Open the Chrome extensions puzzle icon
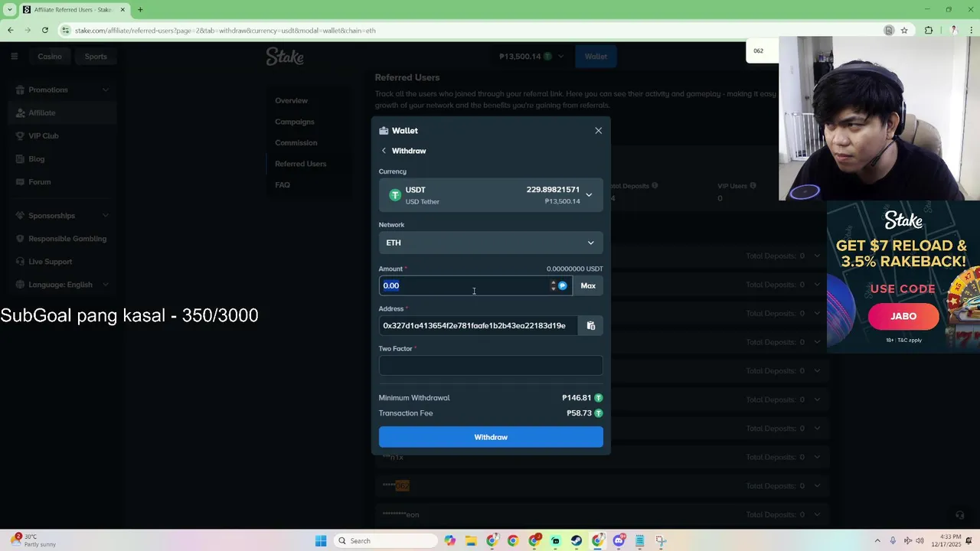 (x=929, y=30)
